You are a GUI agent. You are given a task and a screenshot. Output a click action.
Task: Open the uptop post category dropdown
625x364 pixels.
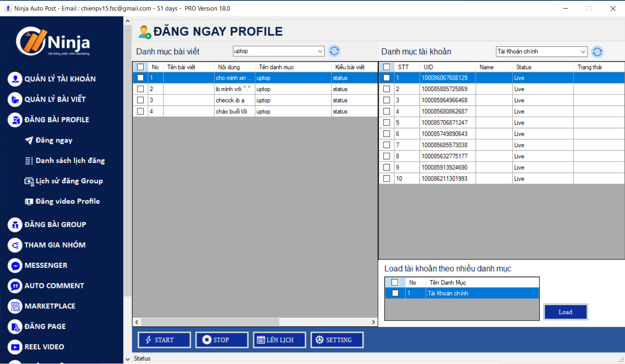(x=320, y=51)
